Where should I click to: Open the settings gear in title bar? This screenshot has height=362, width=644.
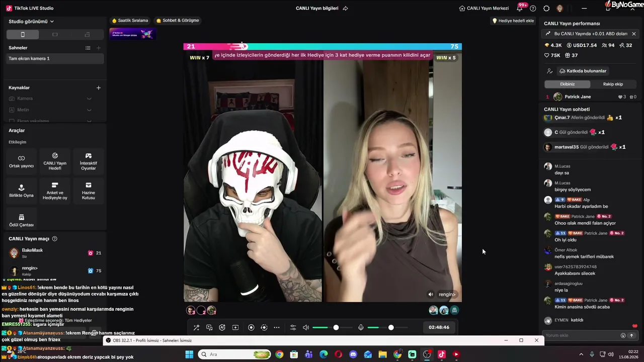click(546, 9)
